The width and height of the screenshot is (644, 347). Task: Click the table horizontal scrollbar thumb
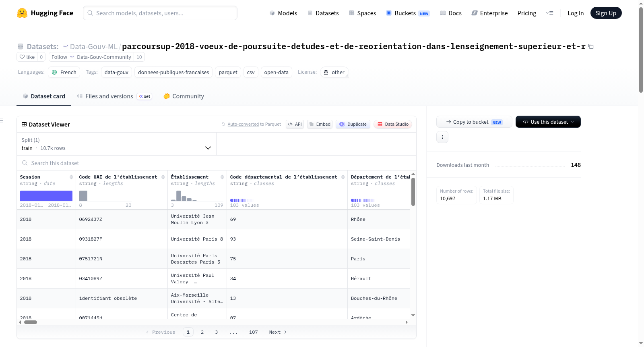click(31, 322)
